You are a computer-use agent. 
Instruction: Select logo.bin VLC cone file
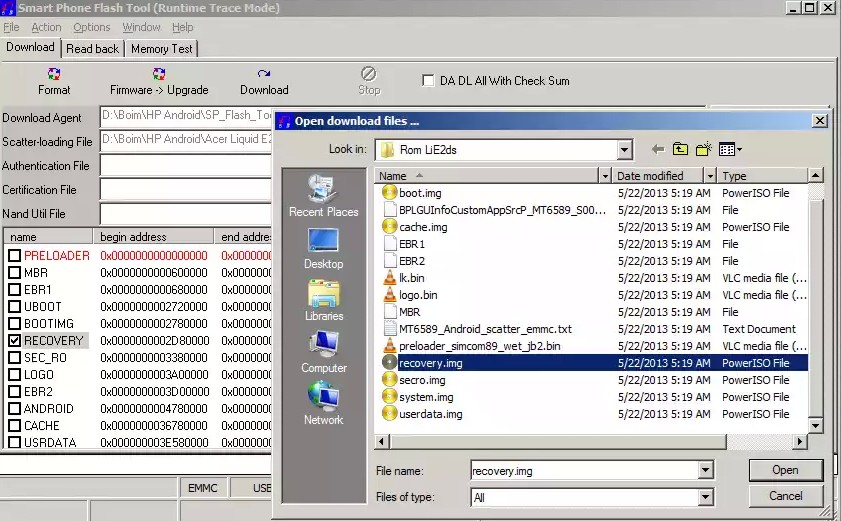pos(389,295)
